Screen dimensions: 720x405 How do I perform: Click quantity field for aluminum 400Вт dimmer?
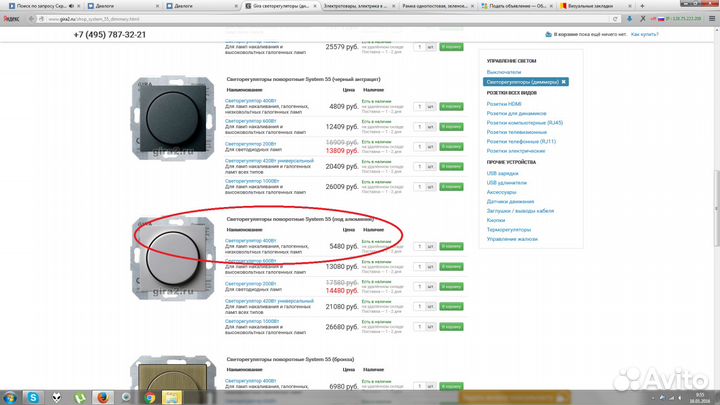[421, 245]
